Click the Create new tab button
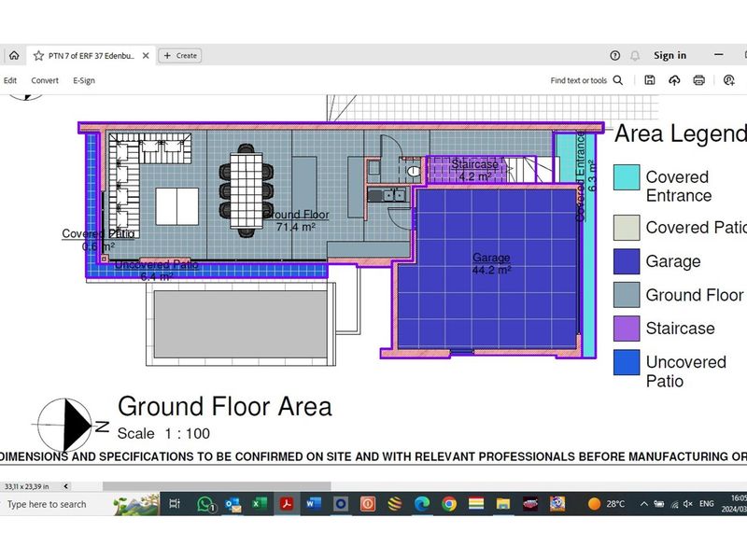The height and width of the screenshot is (560, 747). (x=180, y=56)
